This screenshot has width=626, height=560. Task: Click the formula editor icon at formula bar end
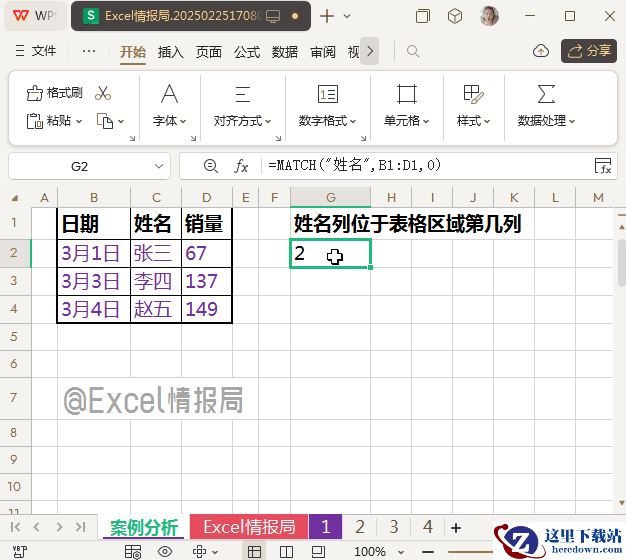click(x=603, y=166)
